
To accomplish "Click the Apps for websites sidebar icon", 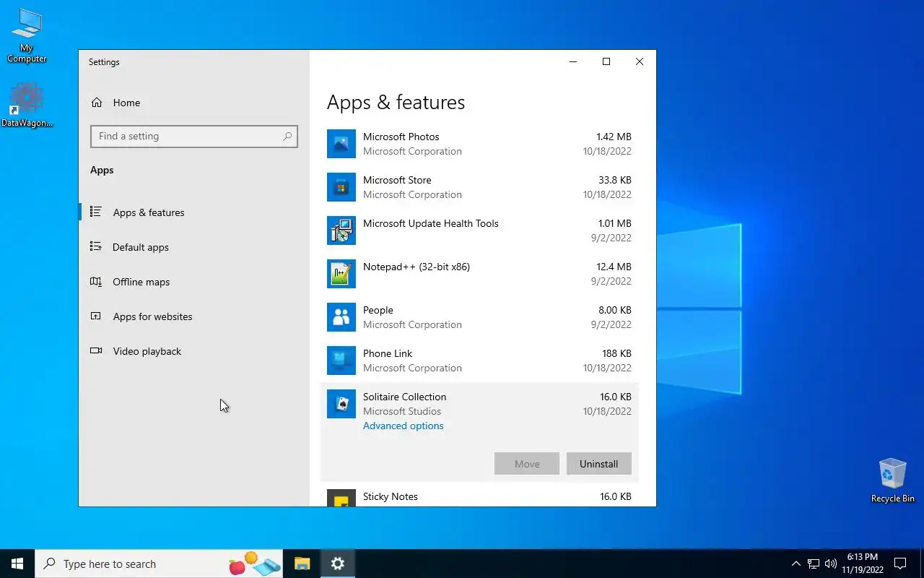I will (95, 316).
